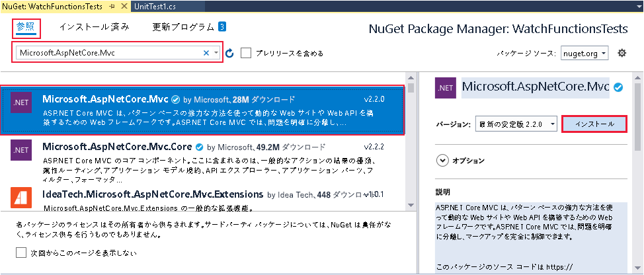Click the refresh search results icon
Viewport: 644px width, 275px height.
[x=230, y=53]
